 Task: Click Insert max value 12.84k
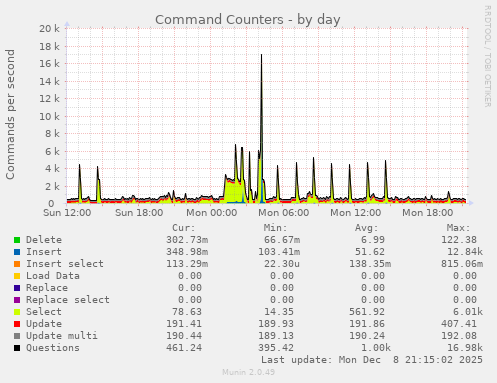click(x=465, y=252)
